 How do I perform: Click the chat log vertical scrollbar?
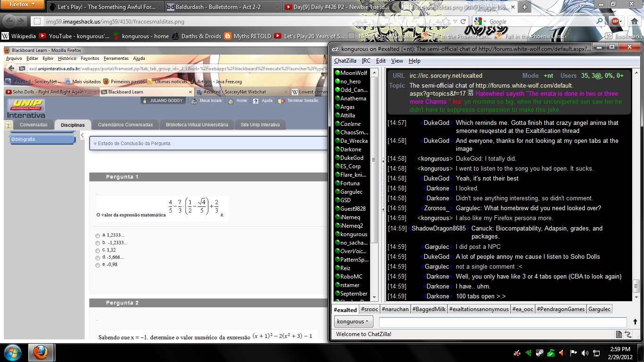[636, 210]
